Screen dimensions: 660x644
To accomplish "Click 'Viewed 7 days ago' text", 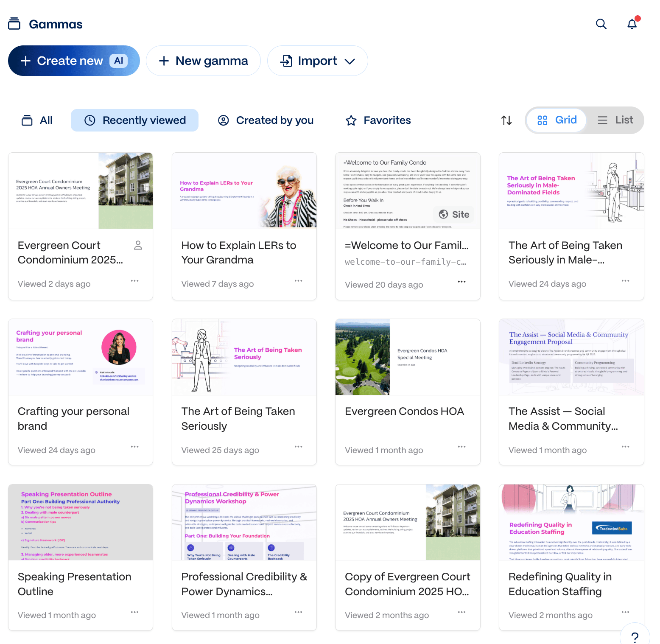I will (x=218, y=284).
